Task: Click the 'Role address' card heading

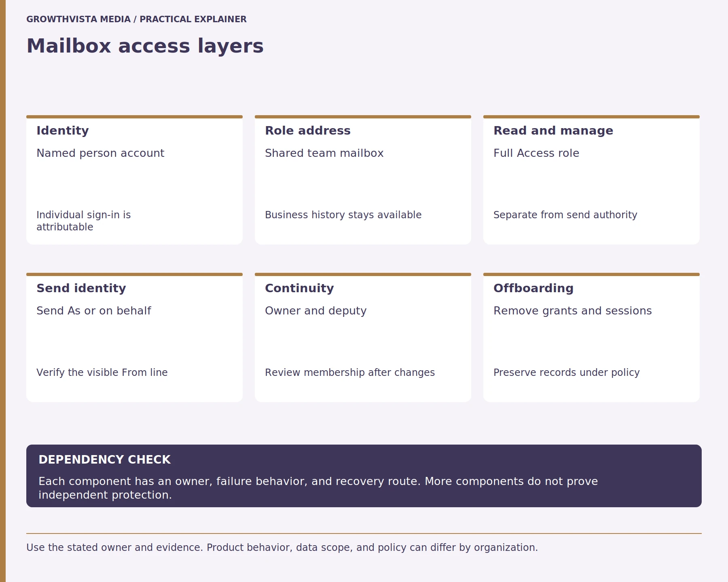Action: click(x=308, y=131)
